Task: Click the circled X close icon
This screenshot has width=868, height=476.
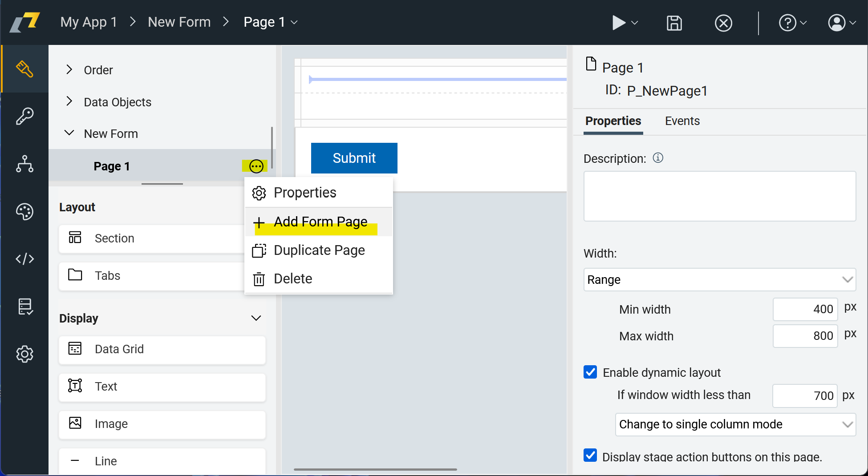Action: (x=723, y=23)
